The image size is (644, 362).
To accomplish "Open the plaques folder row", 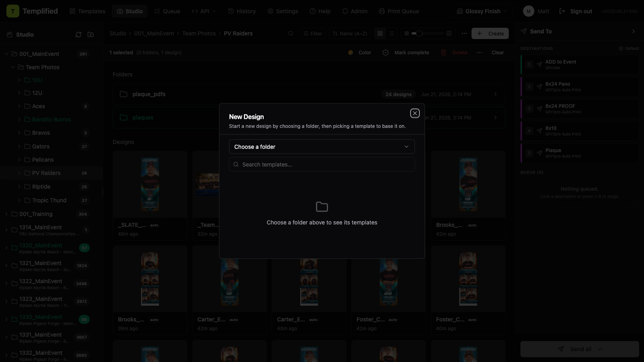I will 309,117.
